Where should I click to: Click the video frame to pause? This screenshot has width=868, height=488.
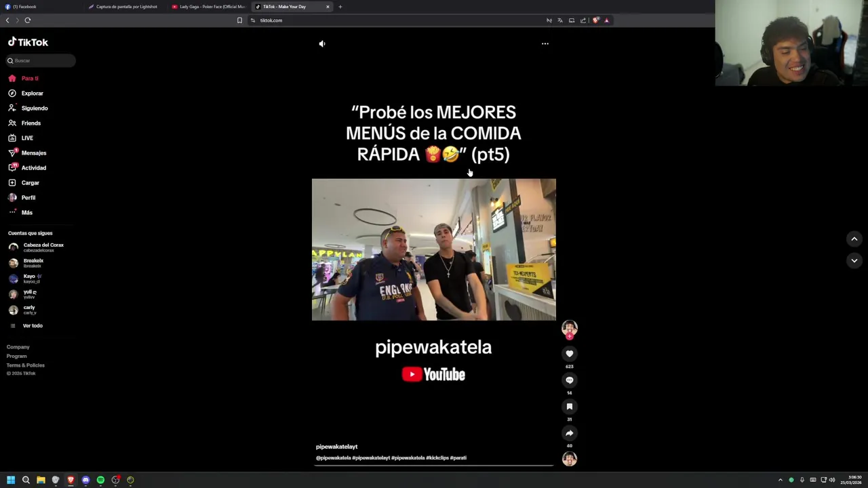click(433, 249)
